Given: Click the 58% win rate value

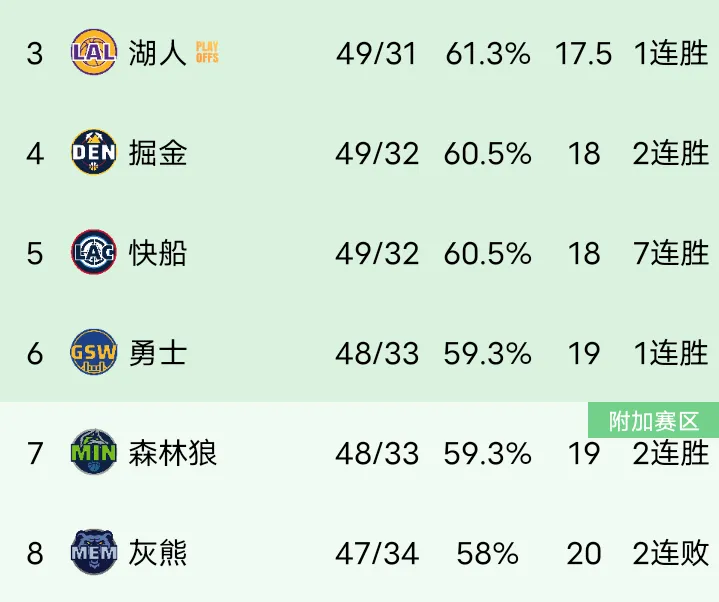Looking at the screenshot, I should click(x=487, y=553).
